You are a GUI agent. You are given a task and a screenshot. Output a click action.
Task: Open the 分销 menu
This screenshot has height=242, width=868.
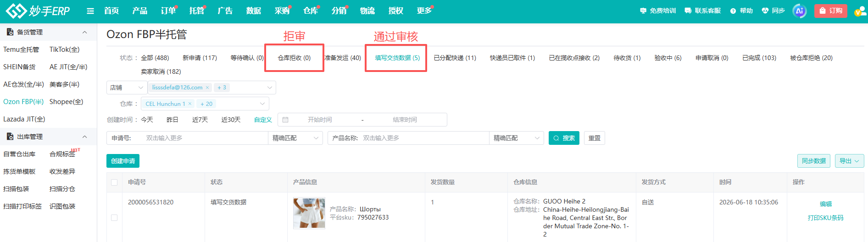click(339, 11)
